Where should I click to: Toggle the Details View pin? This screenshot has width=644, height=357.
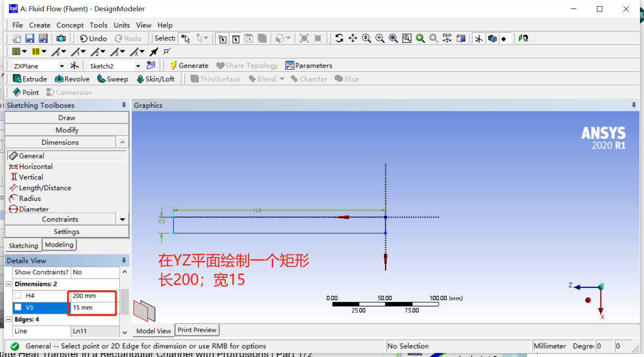(x=124, y=261)
